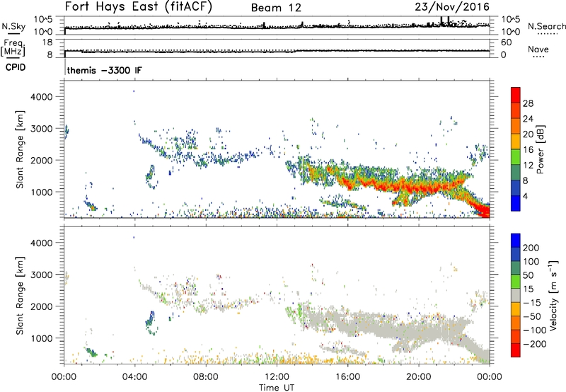
Task: Click the "CPID" label
Action: (16, 67)
